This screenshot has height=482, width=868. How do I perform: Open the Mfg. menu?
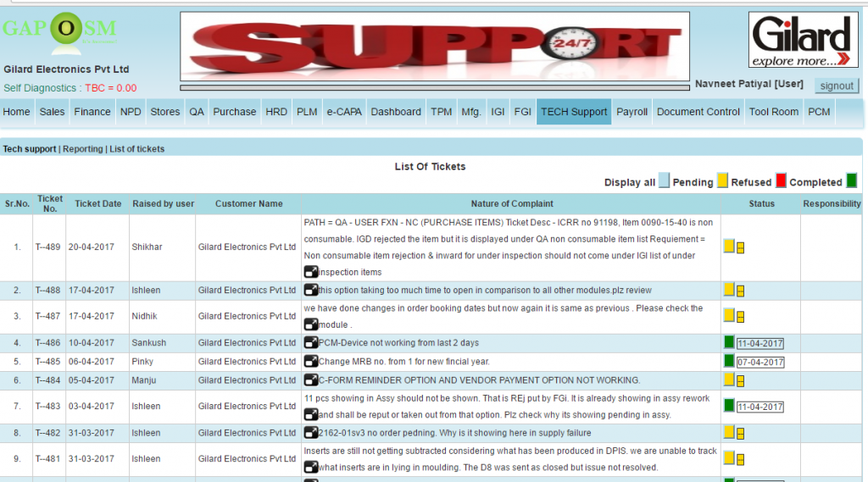point(471,112)
